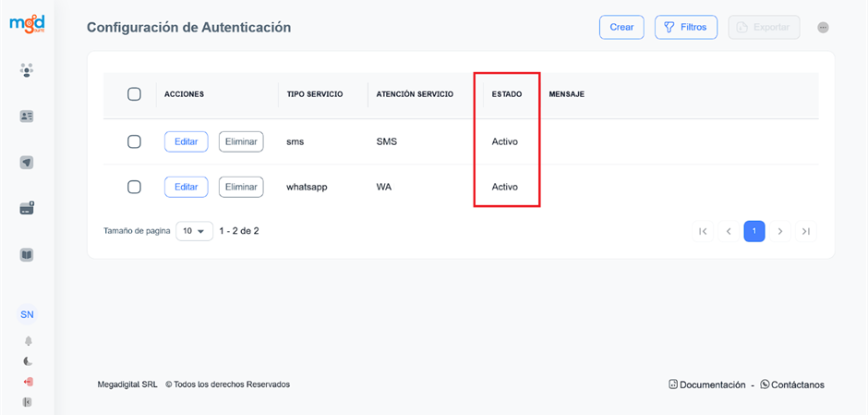Open the SN user avatar menu

(x=27, y=314)
